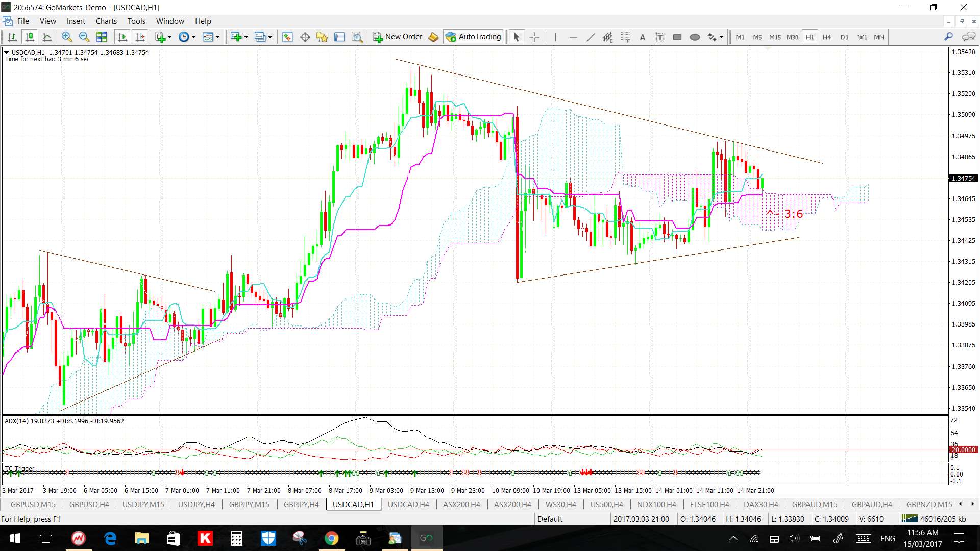This screenshot has width=980, height=551.
Task: Open the Data Window crosshair target icon
Action: click(305, 37)
